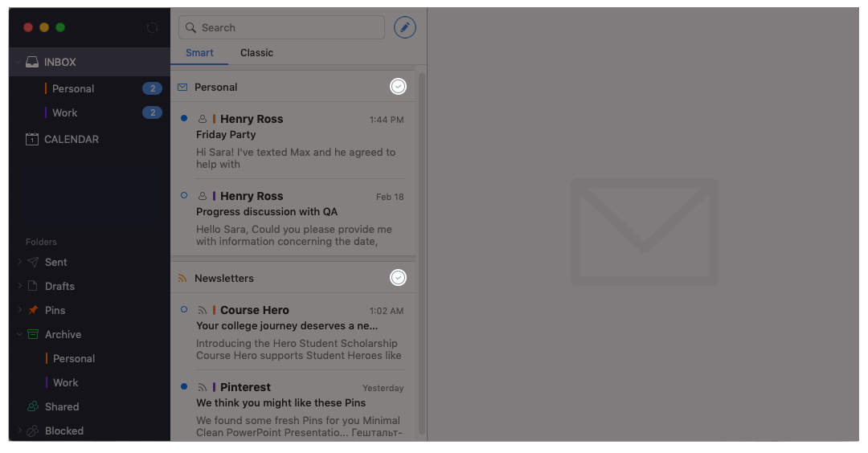
Task: Click the Shared people icon
Action: coord(33,406)
